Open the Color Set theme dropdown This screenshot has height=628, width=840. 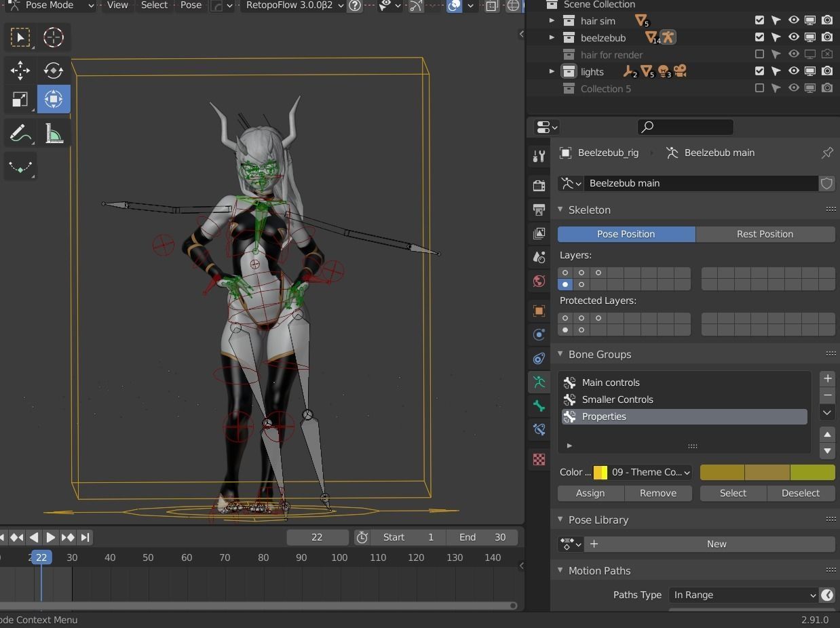(x=643, y=473)
